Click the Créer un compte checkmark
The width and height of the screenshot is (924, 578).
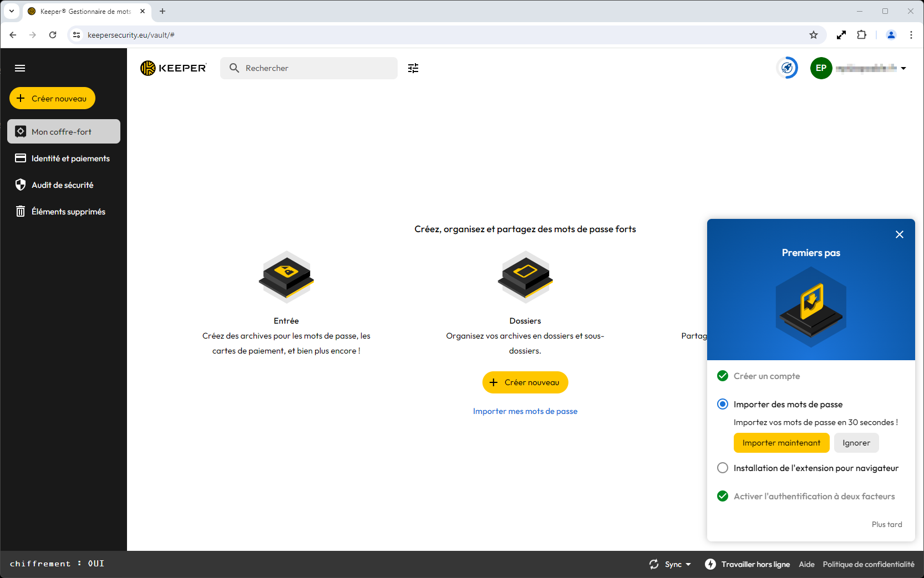click(x=723, y=376)
